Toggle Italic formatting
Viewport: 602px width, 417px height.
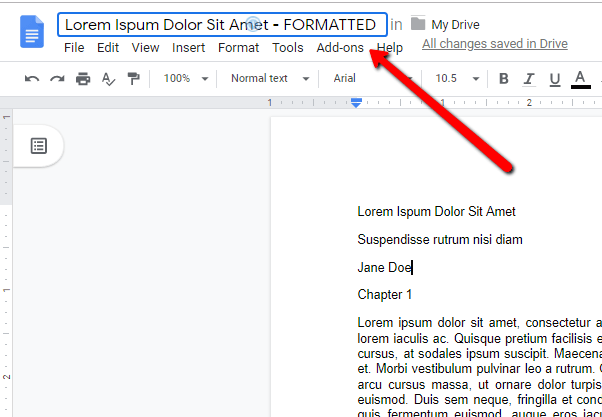click(529, 79)
